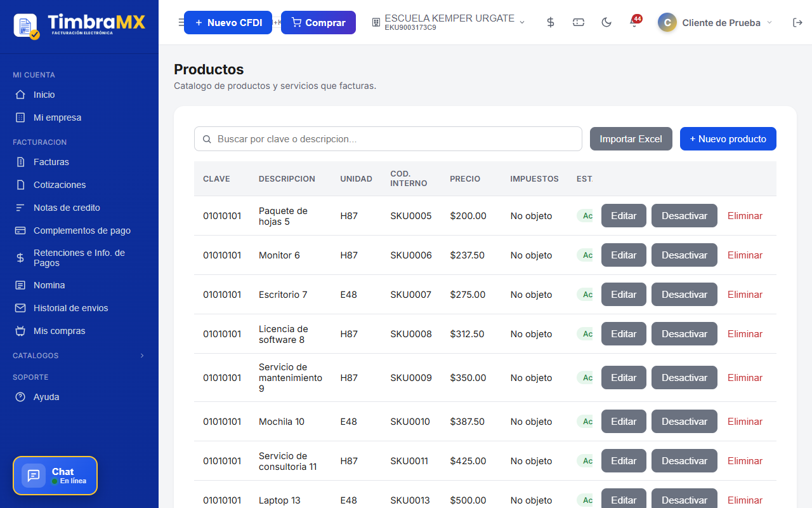Click the $500.00 price cell

[468, 500]
